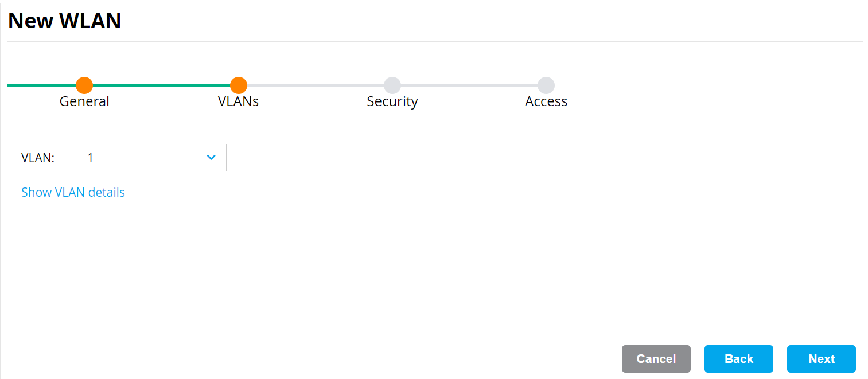Click the New WLAN heading
868x379 pixels.
[64, 21]
